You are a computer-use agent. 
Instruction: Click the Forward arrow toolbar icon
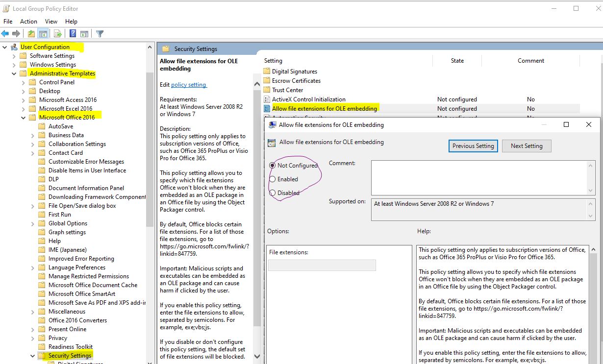16,34
